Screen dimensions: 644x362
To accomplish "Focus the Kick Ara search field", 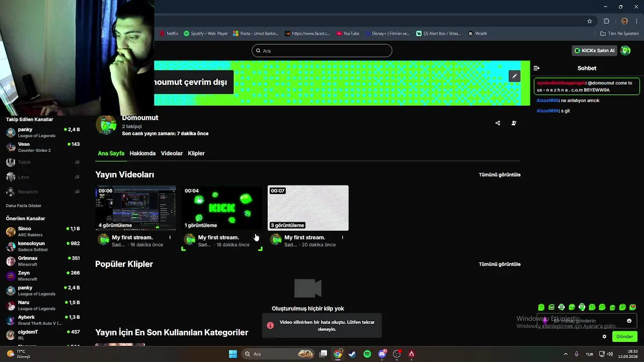I will tap(321, 51).
